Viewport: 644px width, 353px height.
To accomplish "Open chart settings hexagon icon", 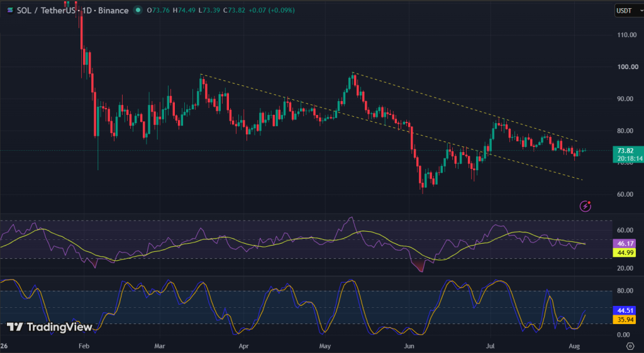I will (x=630, y=347).
